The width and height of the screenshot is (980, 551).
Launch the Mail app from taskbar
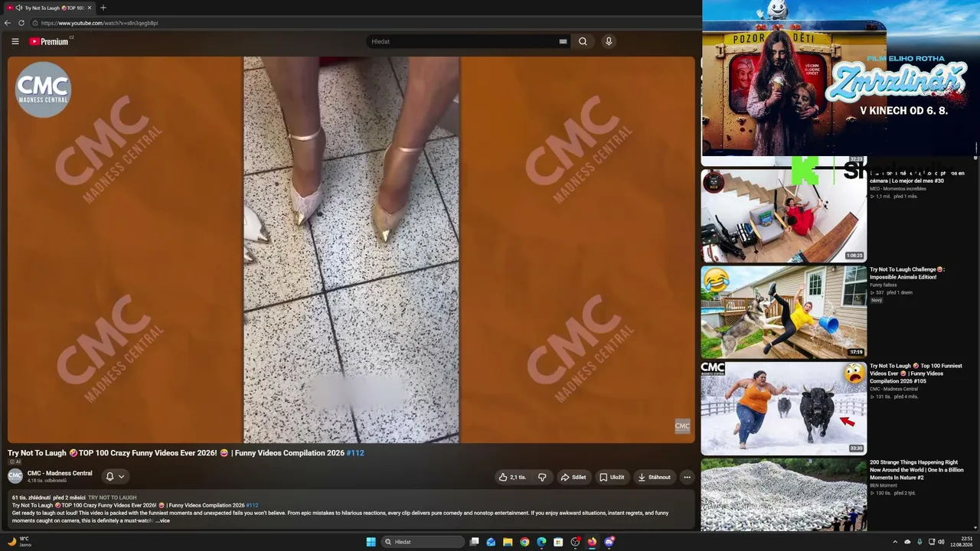pos(491,542)
